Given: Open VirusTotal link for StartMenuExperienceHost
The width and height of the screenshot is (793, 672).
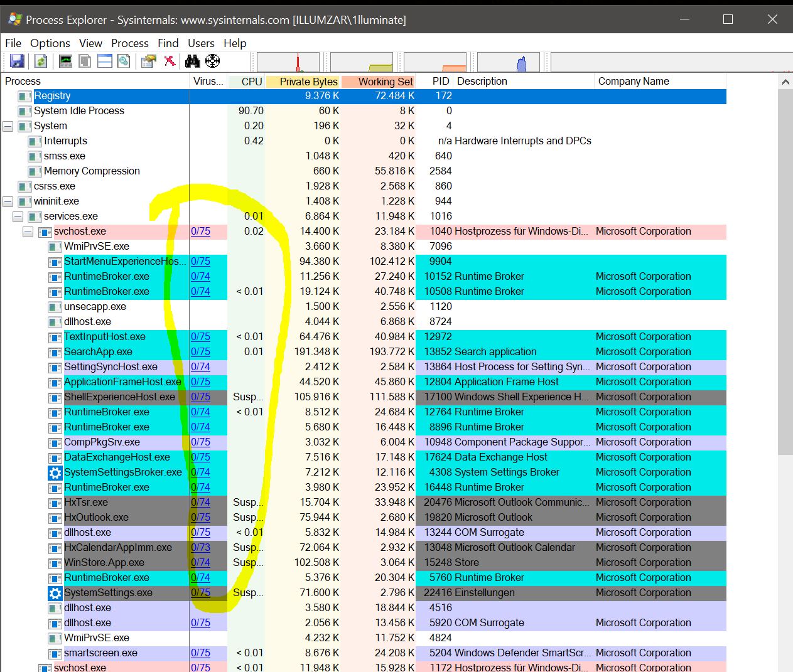Looking at the screenshot, I should point(200,262).
